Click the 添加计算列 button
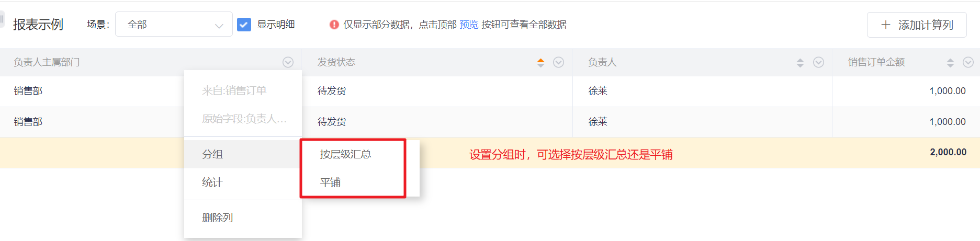 pos(917,25)
